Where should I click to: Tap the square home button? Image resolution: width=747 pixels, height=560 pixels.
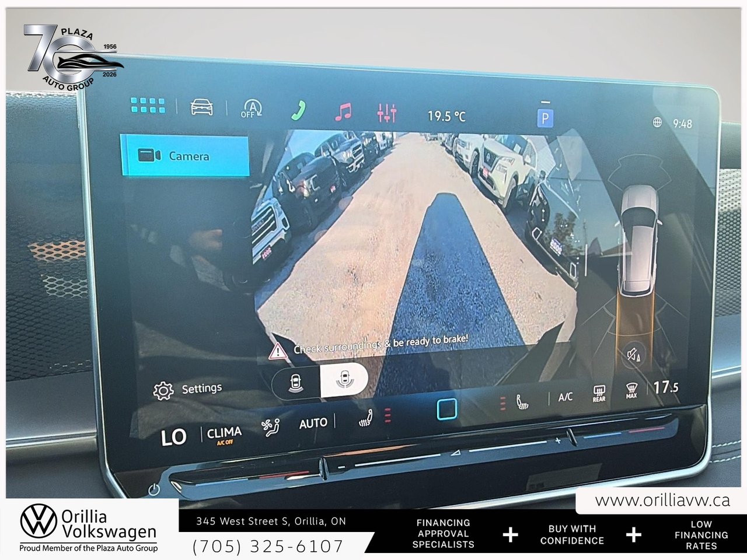[x=447, y=409]
